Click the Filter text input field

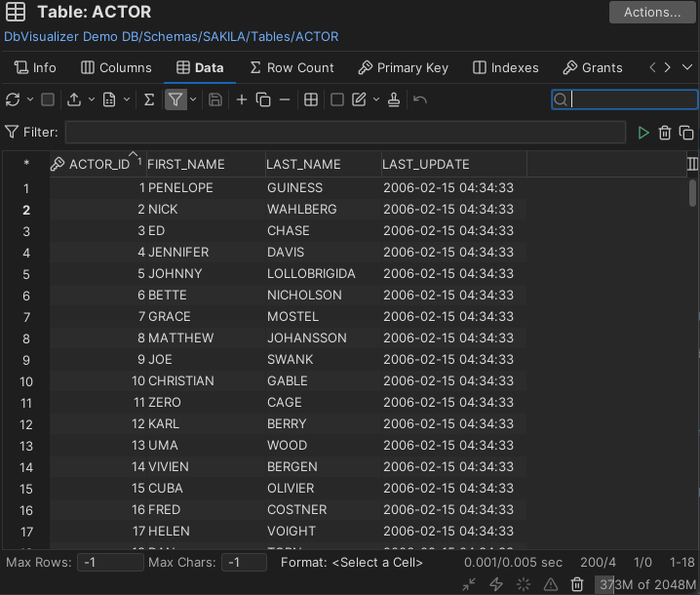click(x=345, y=133)
